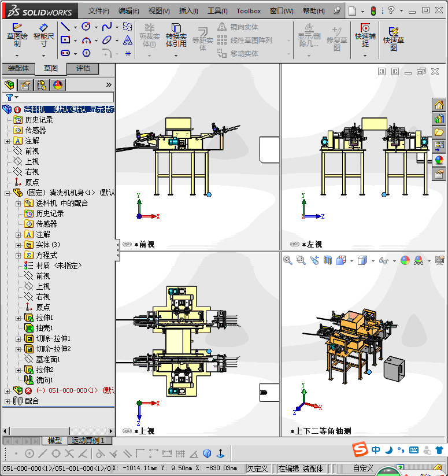
Task: Expand the 切除-拉伸1 feature
Action: point(18,339)
